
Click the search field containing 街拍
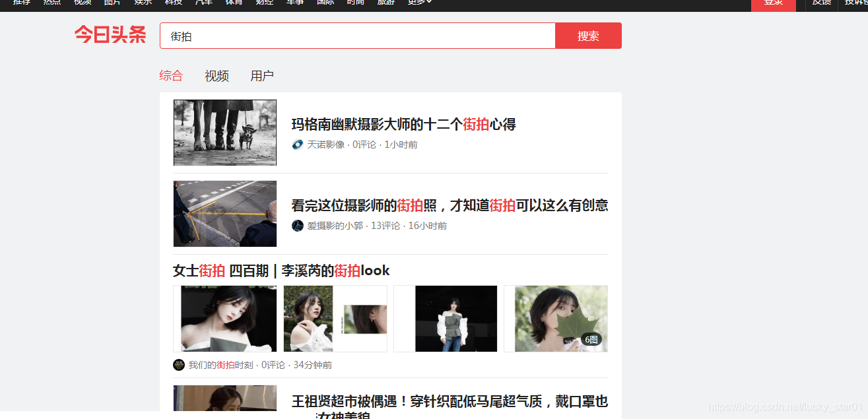358,36
